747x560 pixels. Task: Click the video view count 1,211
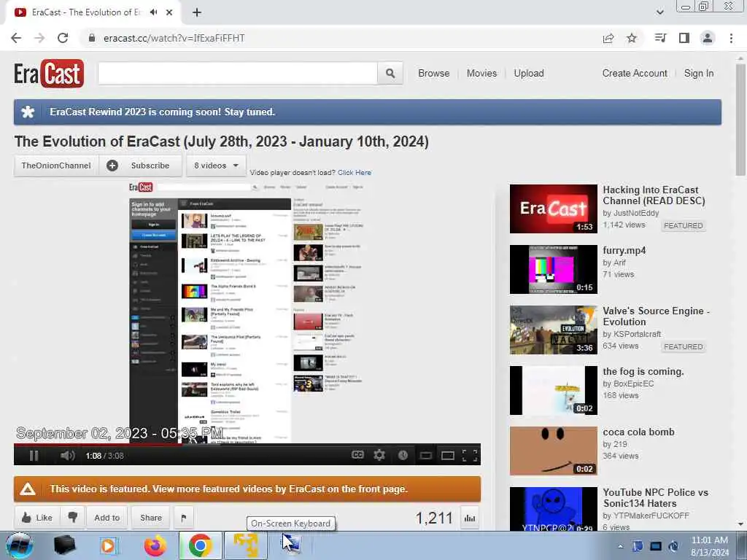tap(433, 518)
